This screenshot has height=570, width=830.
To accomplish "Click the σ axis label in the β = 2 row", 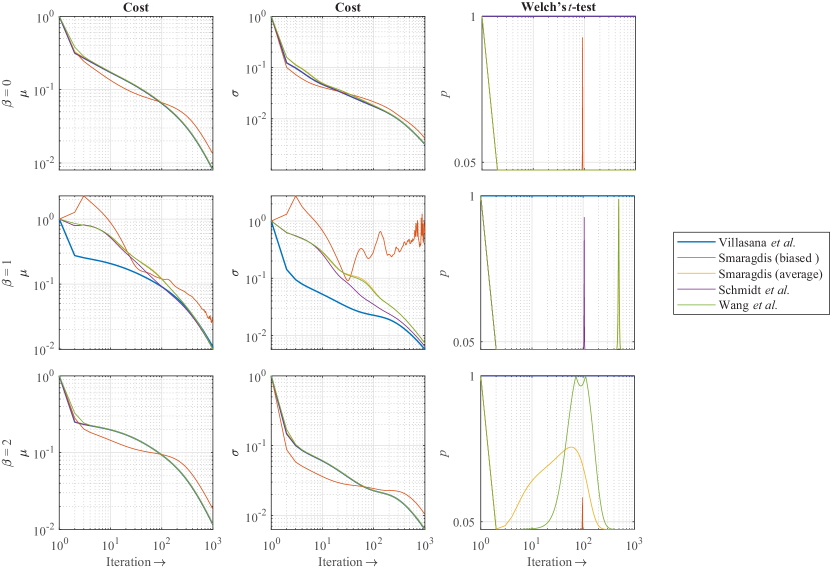I will [236, 453].
